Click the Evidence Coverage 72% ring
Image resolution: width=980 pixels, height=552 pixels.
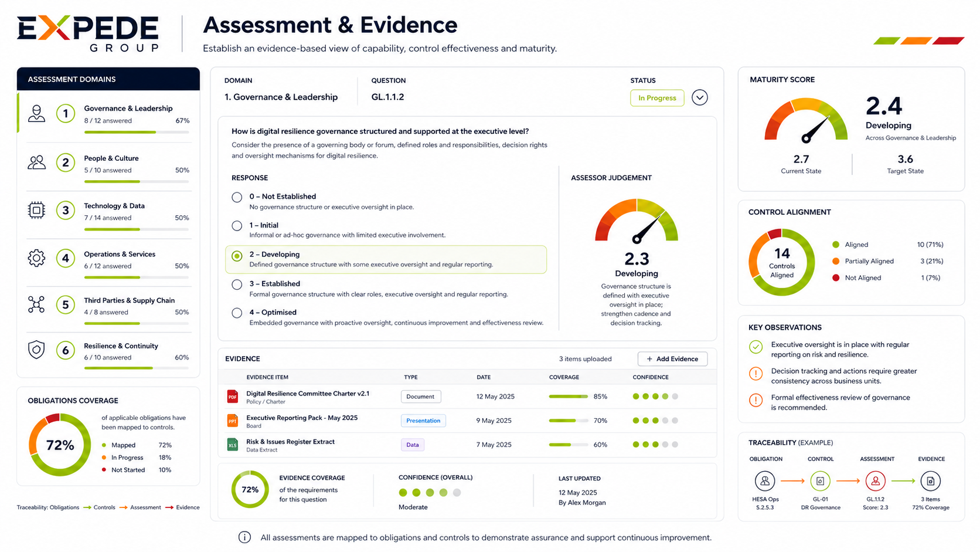click(250, 489)
